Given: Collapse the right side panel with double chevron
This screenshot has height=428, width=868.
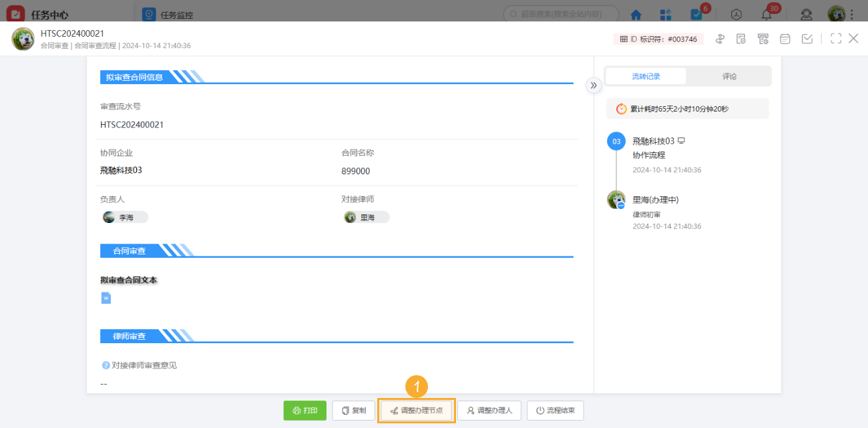Looking at the screenshot, I should tap(593, 85).
